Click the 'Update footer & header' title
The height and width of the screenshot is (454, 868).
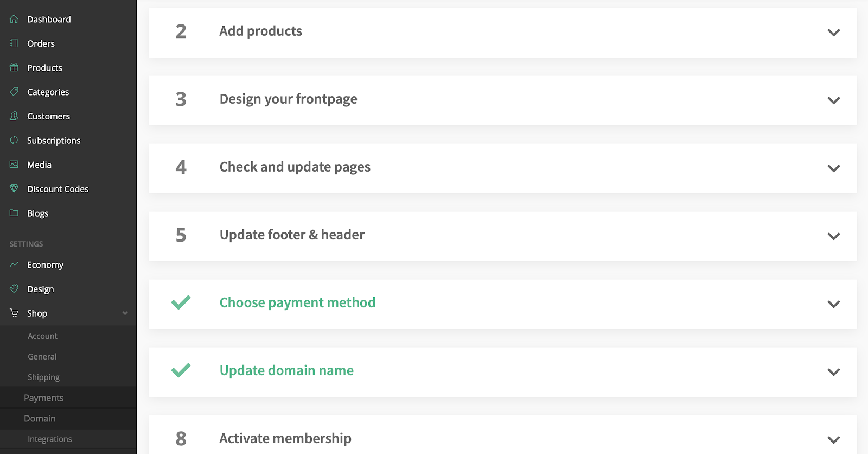pyautogui.click(x=292, y=235)
